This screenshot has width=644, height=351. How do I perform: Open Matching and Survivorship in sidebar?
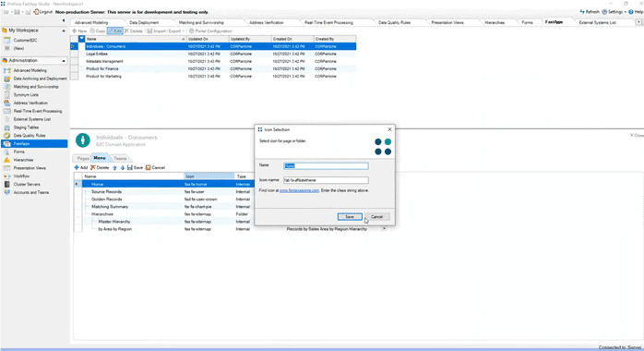coord(36,87)
